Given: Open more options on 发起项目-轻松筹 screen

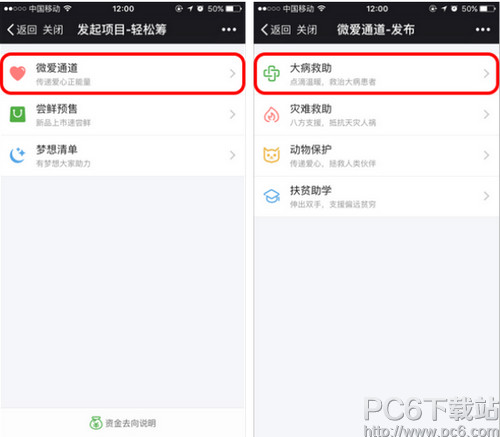Looking at the screenshot, I should pyautogui.click(x=229, y=30).
